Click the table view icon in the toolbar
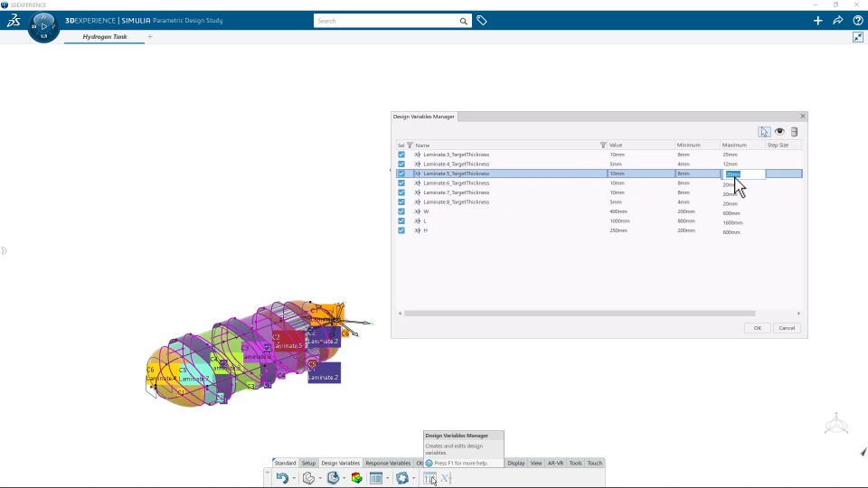Image resolution: width=868 pixels, height=488 pixels. click(376, 478)
